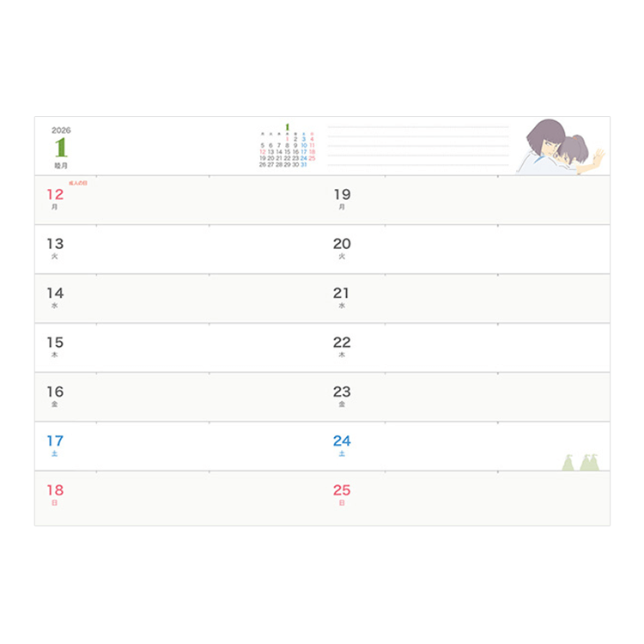This screenshot has width=644, height=644.
Task: Select Wednesday the 14th
Action: [55, 294]
